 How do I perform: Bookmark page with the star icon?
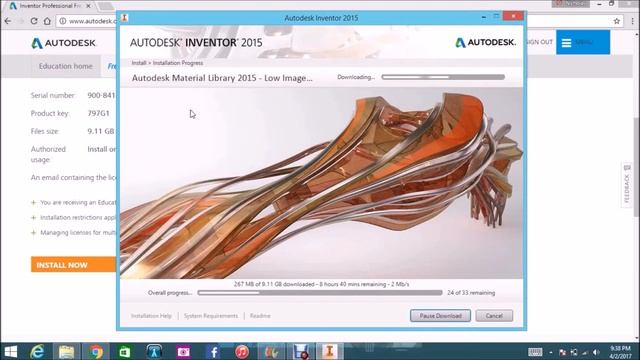pyautogui.click(x=616, y=21)
